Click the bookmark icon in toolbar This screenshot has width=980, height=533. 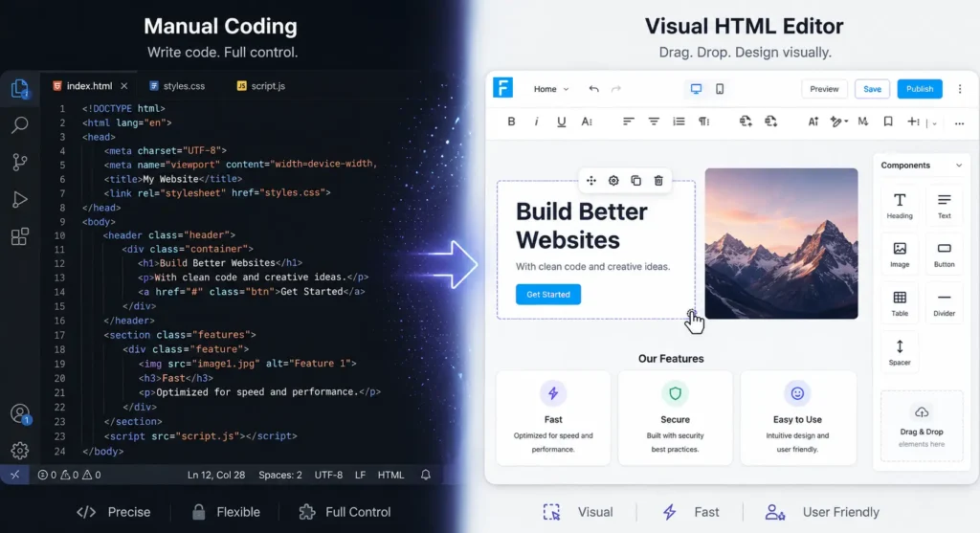pyautogui.click(x=888, y=122)
